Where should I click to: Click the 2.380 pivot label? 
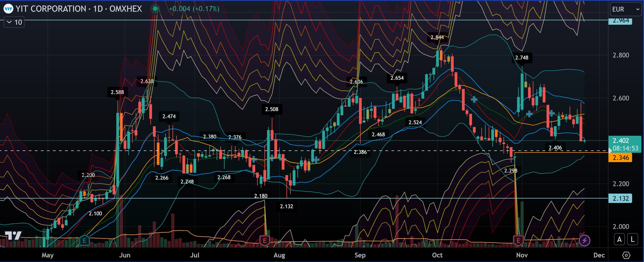click(x=210, y=136)
